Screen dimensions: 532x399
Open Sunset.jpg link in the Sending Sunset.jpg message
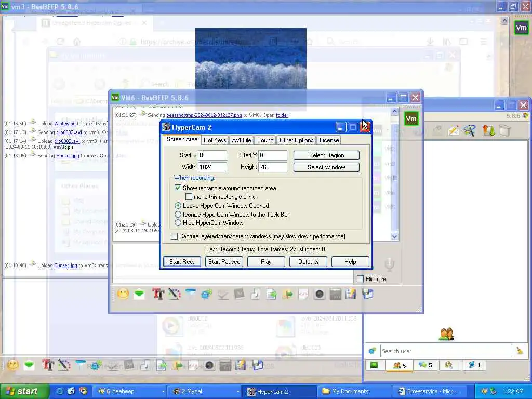click(68, 156)
